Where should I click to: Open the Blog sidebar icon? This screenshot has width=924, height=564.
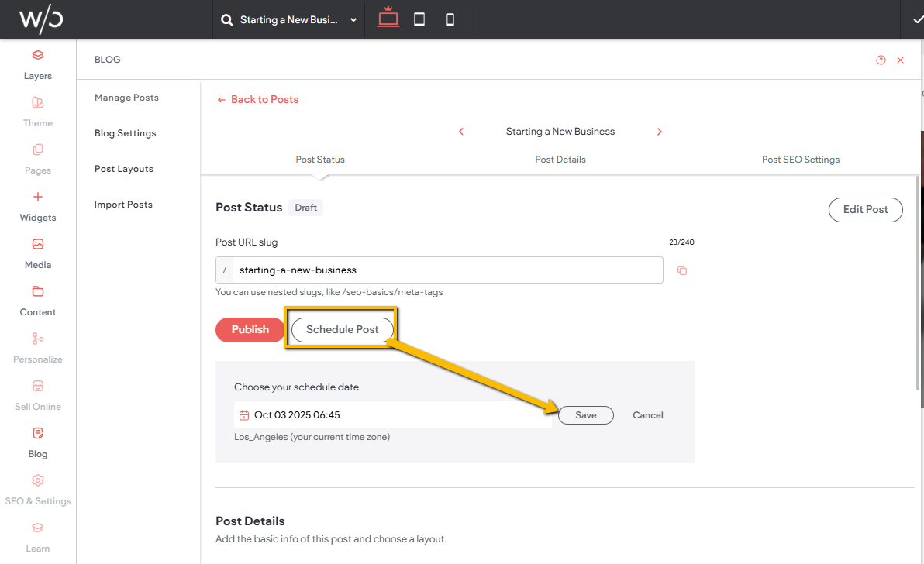tap(38, 433)
